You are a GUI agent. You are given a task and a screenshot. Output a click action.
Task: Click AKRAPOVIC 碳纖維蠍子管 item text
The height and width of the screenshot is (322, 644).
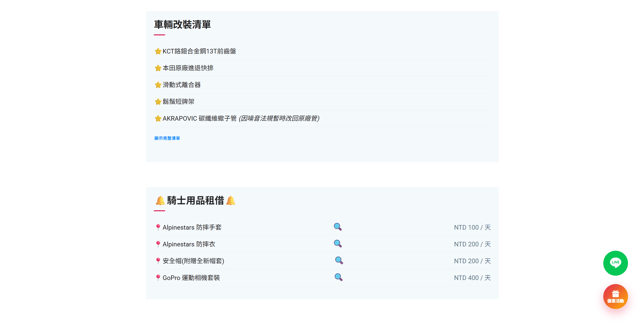[200, 118]
